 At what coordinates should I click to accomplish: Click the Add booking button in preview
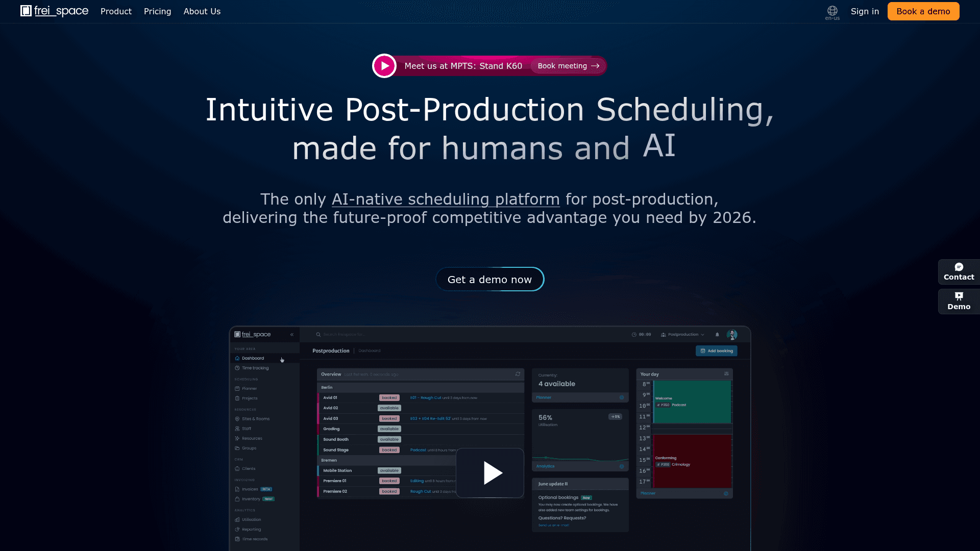[716, 351]
